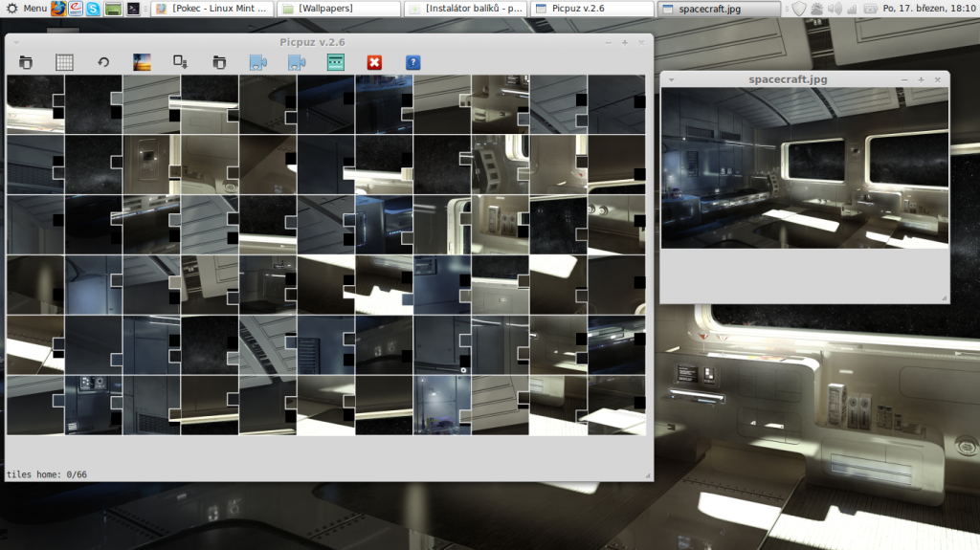Screen dimensions: 980x550
Task: Click the circular undo arrow icon in Picpuz
Action: coord(103,62)
